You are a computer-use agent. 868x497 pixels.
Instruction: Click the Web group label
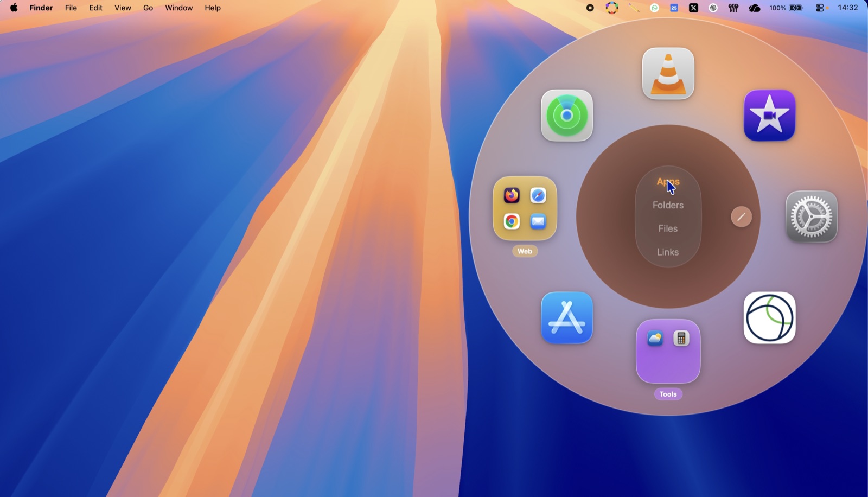(x=525, y=251)
